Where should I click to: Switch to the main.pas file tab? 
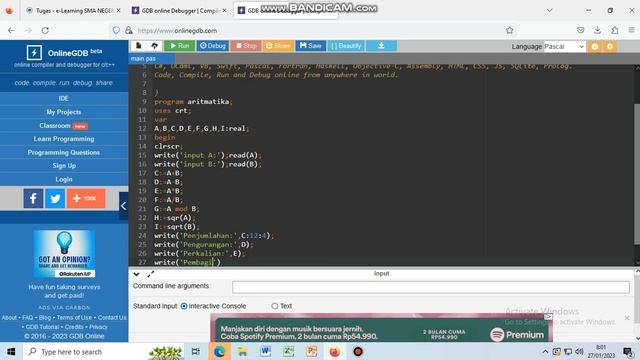143,59
